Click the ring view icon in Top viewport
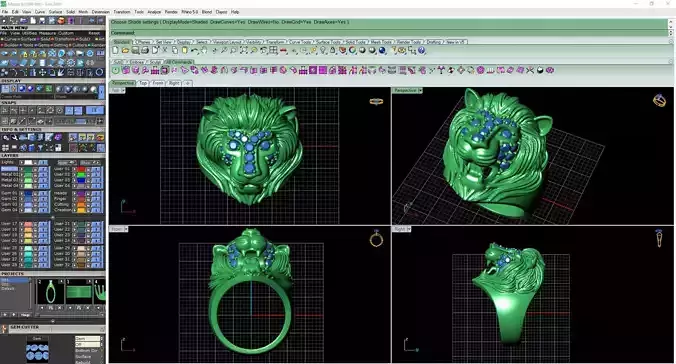 coord(376,101)
